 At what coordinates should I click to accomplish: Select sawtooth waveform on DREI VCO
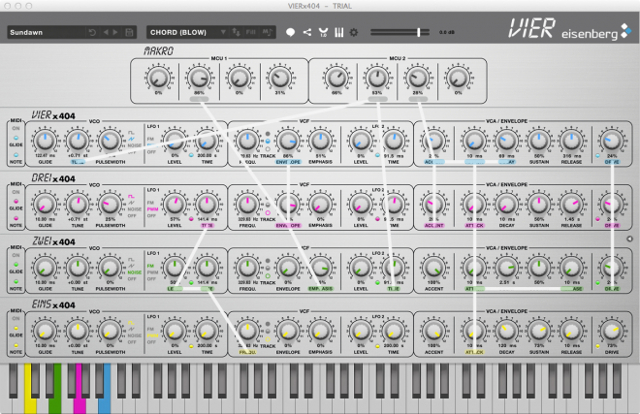(131, 203)
